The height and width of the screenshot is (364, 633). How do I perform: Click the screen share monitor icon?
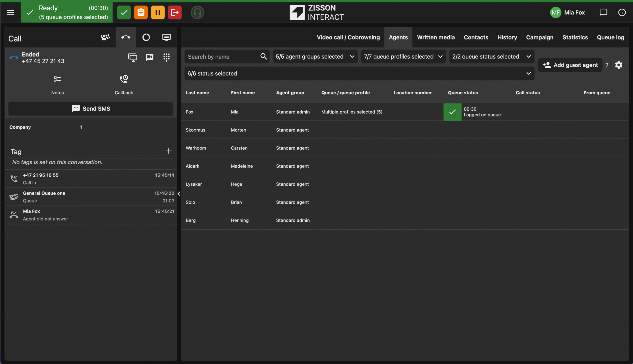pos(132,57)
